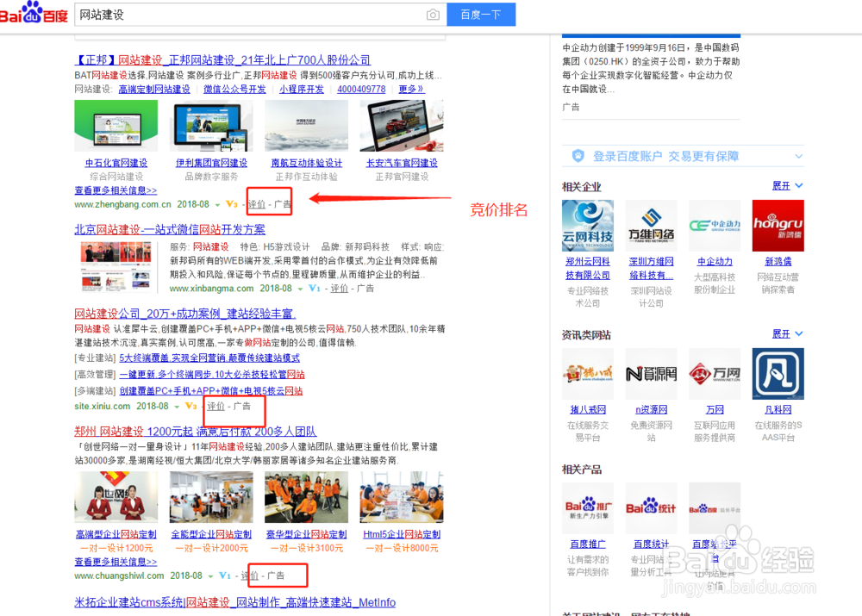862x616 pixels.
Task: Open 凡科网 text link
Action: [x=778, y=410]
